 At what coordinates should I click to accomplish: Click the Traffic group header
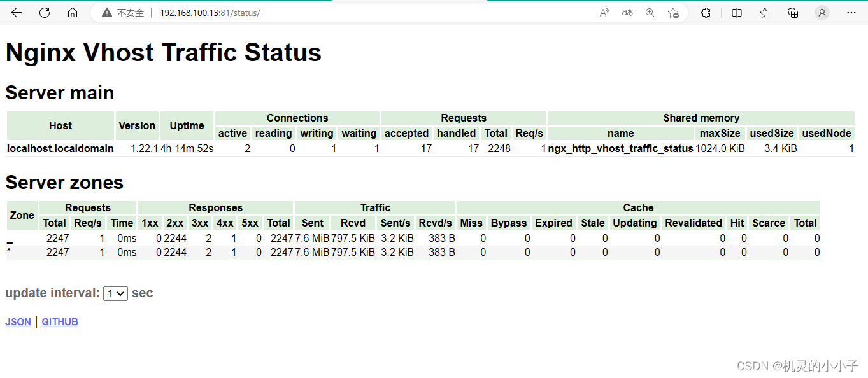click(x=375, y=207)
